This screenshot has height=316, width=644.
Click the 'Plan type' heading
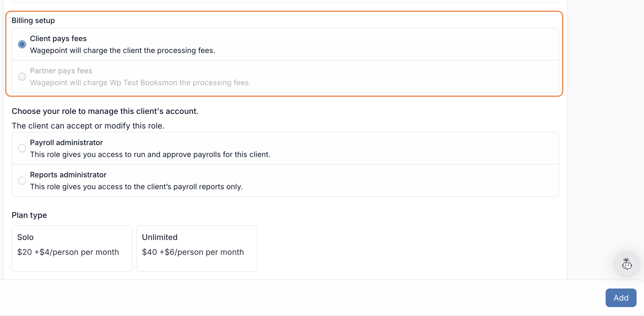[x=29, y=215]
